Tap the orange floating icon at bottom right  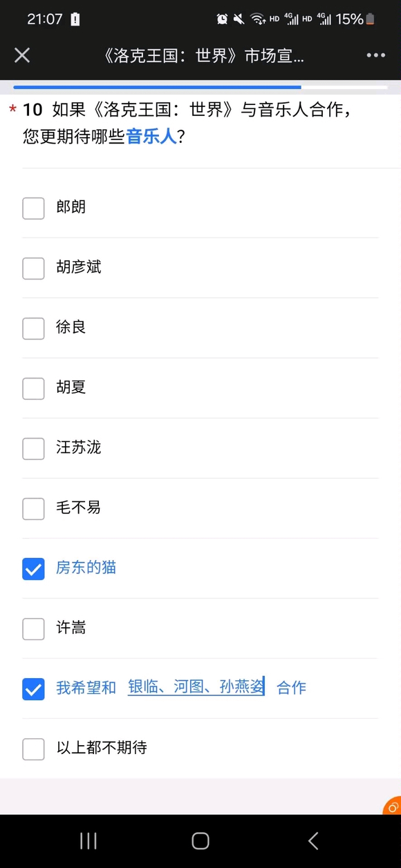coord(393,806)
